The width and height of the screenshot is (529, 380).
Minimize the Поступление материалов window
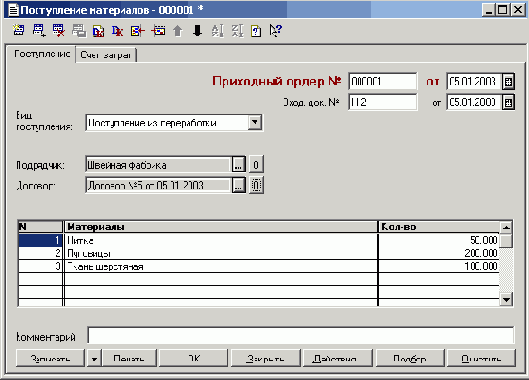[x=488, y=10]
